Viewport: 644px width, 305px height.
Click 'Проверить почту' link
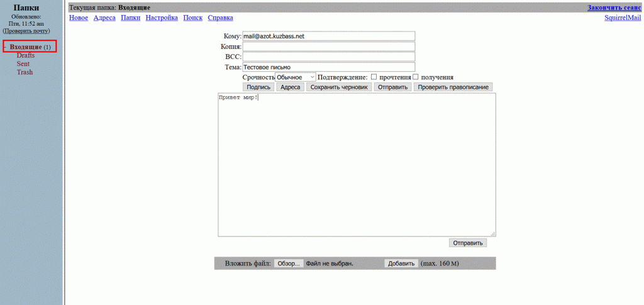tap(26, 31)
